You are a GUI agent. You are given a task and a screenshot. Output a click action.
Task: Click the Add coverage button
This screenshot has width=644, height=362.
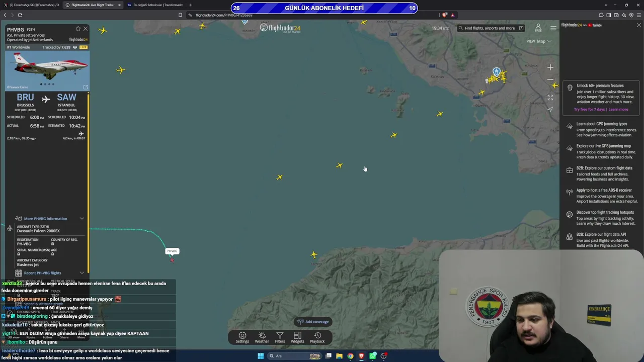point(313,322)
